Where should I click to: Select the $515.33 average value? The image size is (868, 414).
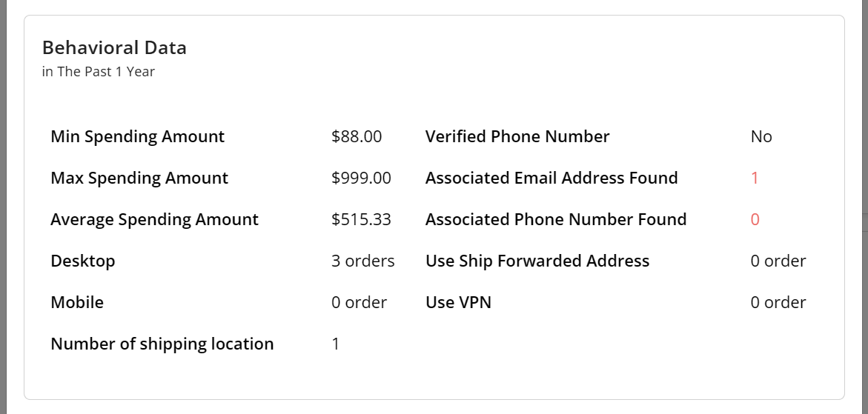click(x=361, y=219)
